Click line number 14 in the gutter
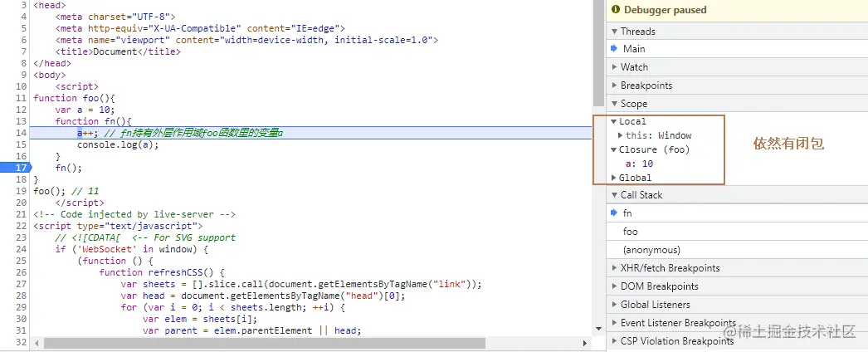The width and height of the screenshot is (868, 352). click(x=21, y=133)
